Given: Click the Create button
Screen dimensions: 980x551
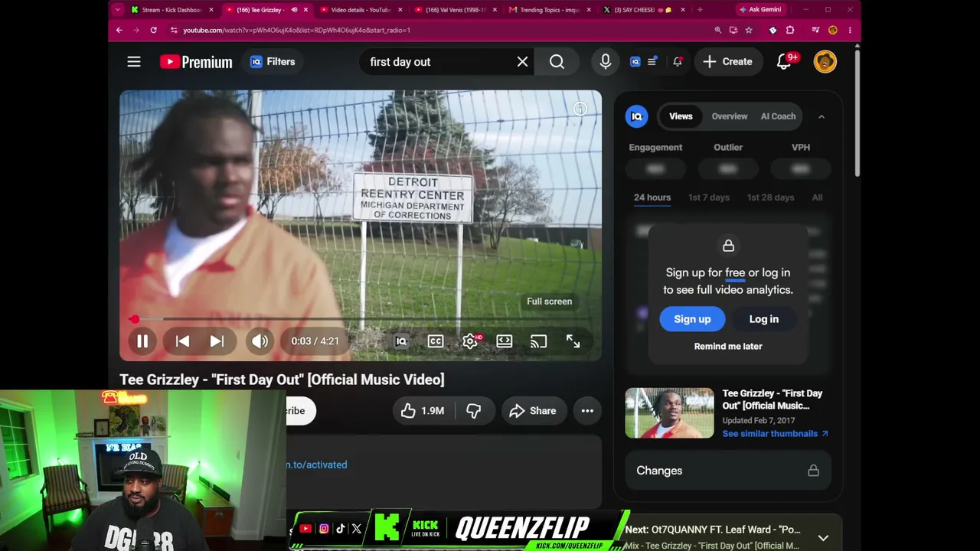Looking at the screenshot, I should tap(728, 62).
